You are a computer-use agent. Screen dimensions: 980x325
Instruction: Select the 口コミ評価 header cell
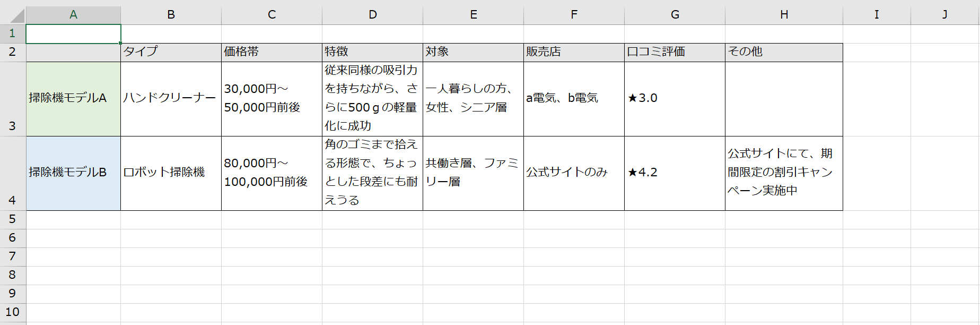675,53
